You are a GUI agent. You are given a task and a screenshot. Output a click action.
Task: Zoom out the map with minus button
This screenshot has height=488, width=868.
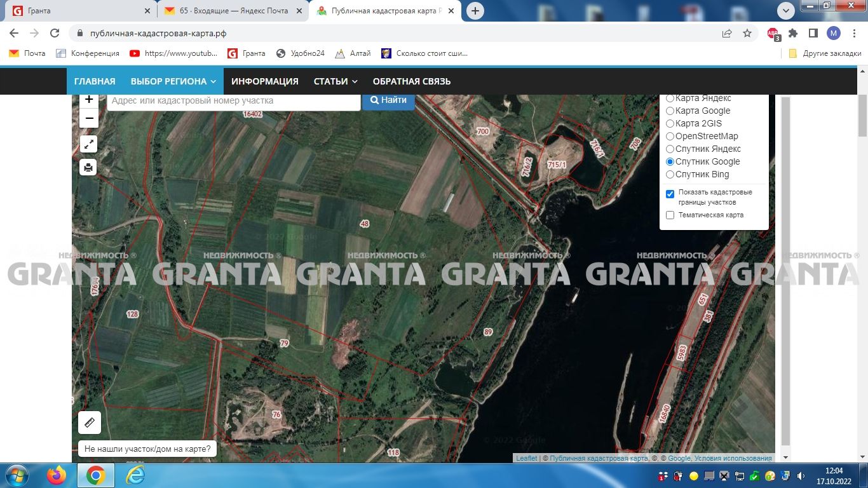[89, 118]
